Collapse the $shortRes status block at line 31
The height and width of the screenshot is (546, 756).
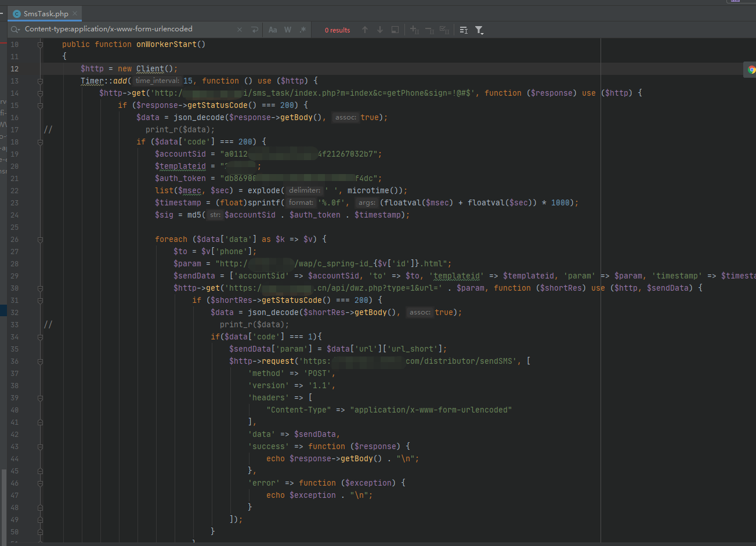[40, 300]
